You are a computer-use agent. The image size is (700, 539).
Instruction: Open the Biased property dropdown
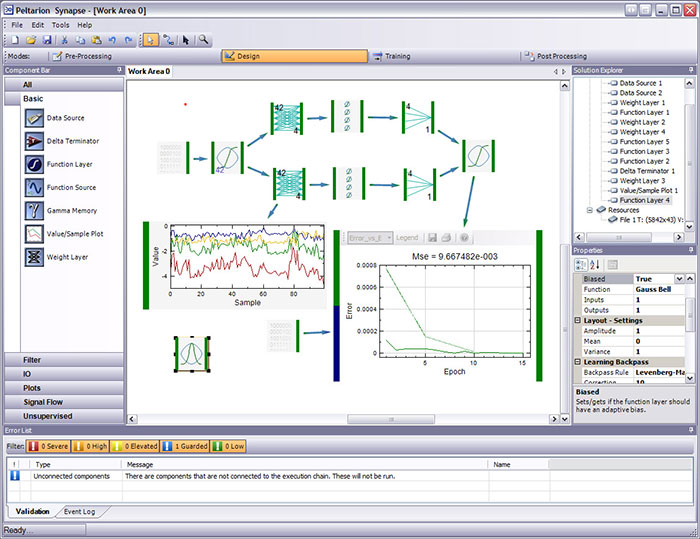pyautogui.click(x=680, y=279)
